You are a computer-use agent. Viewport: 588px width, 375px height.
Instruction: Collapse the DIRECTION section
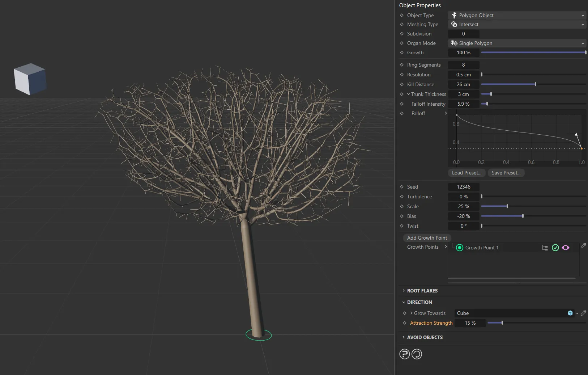pos(419,302)
